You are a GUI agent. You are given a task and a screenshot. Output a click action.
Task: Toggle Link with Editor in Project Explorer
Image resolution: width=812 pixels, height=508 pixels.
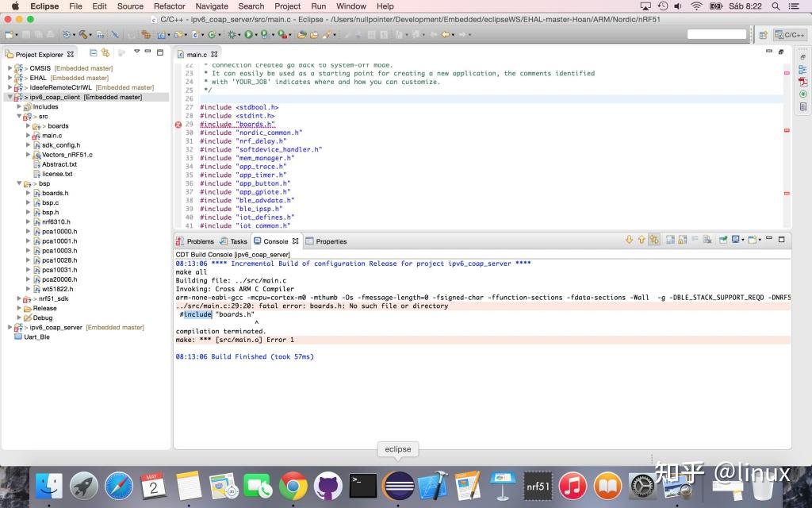[x=105, y=53]
